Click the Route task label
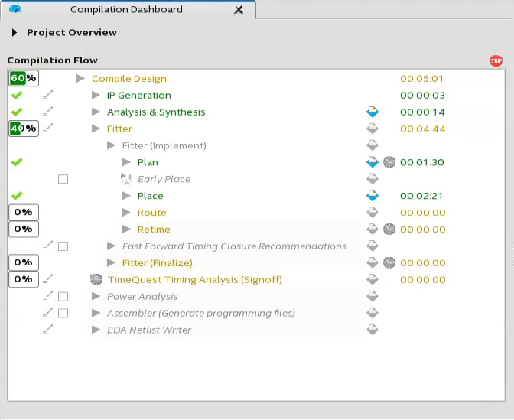Screen dimensions: 514x420 [151, 213]
